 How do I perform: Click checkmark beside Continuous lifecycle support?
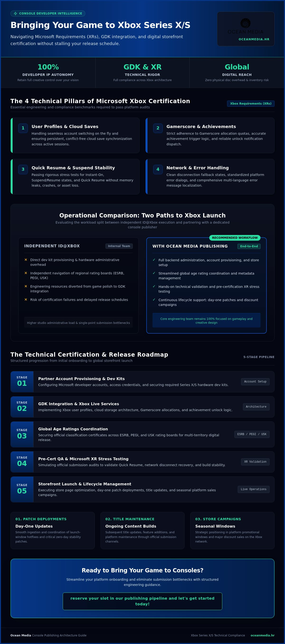pyautogui.click(x=154, y=299)
